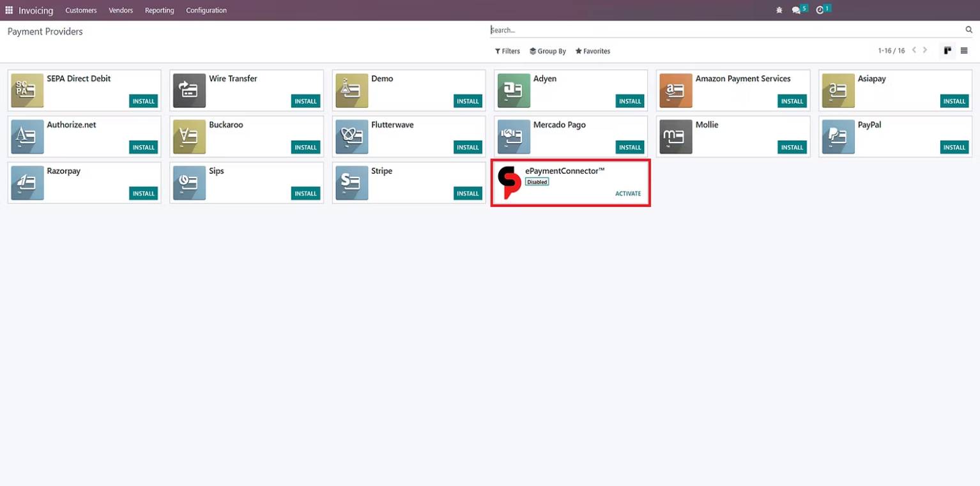Click the Payment Providers heading
Screen dimensions: 980x486
coord(45,31)
